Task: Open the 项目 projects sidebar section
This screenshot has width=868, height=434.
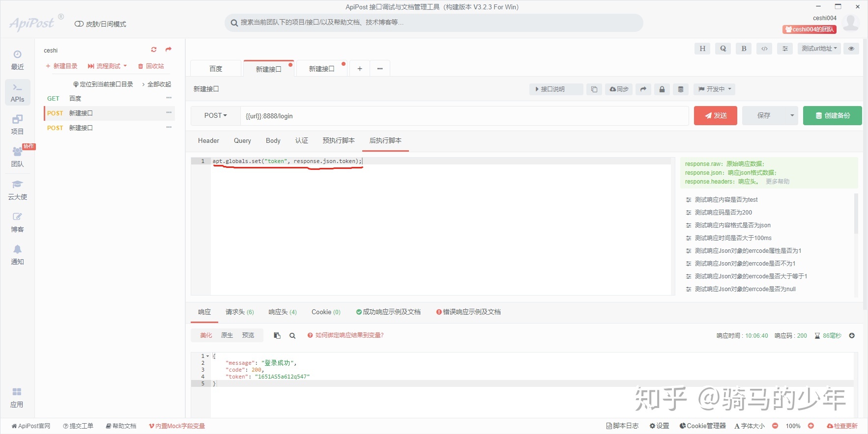Action: [x=17, y=125]
